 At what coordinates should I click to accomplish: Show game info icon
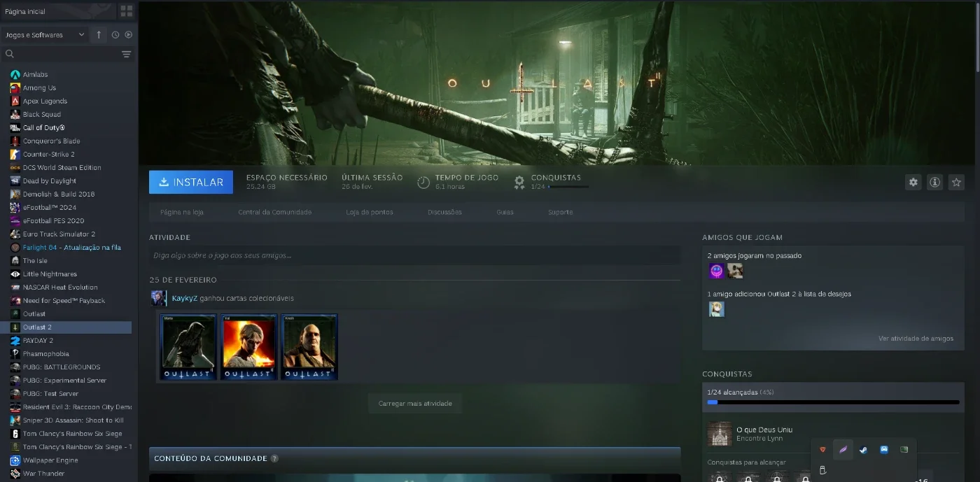[x=934, y=182]
